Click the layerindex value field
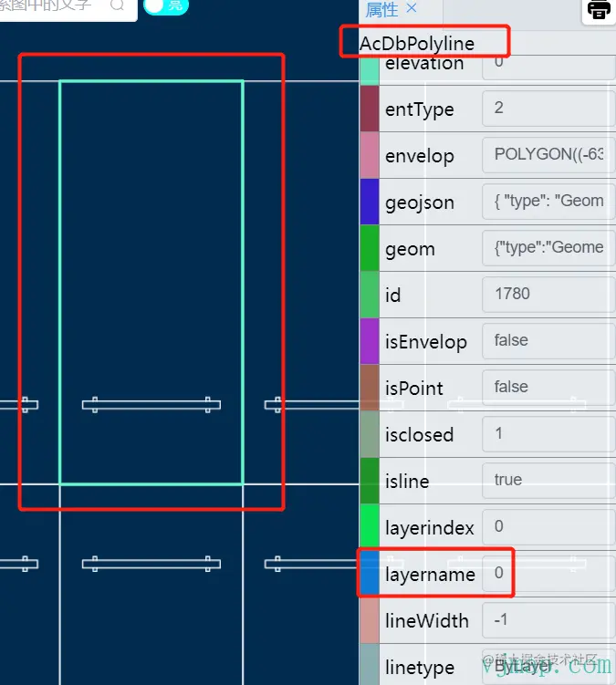The height and width of the screenshot is (685, 616). (548, 526)
